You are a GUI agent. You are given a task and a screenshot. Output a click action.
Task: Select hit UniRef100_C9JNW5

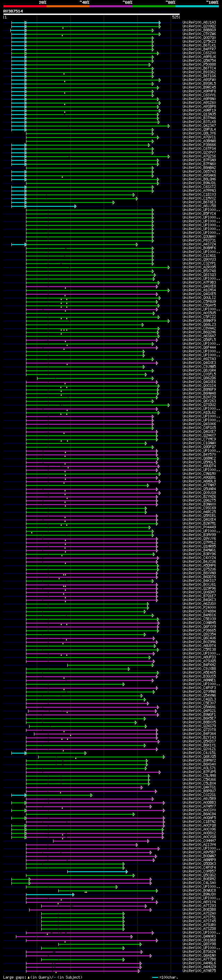[x=199, y=366]
